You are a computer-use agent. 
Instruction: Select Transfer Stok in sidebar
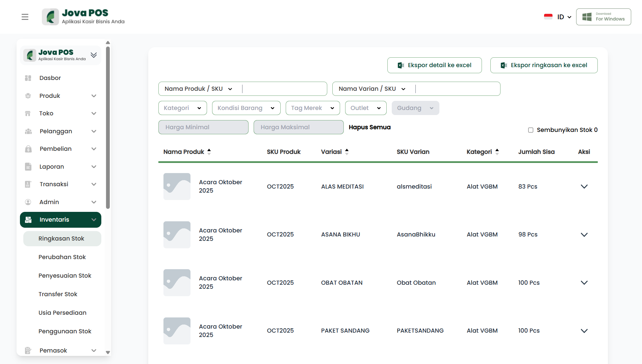[x=58, y=294]
